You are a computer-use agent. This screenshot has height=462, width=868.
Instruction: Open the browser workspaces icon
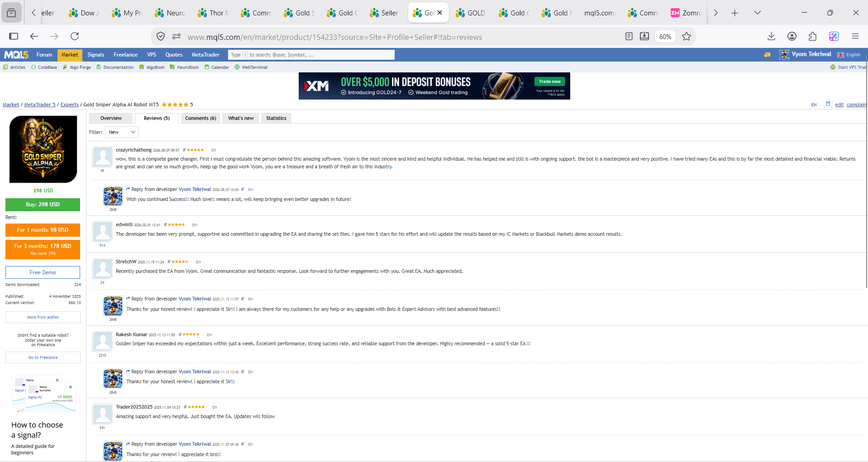pyautogui.click(x=11, y=13)
